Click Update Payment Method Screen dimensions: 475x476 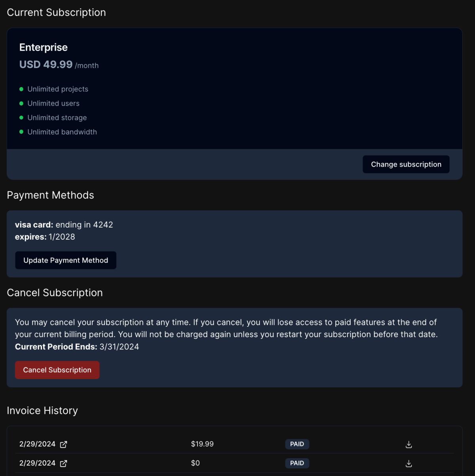click(x=66, y=260)
